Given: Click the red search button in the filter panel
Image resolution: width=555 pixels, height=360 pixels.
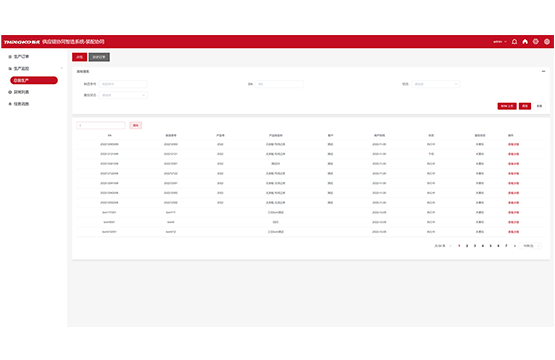Looking at the screenshot, I should pyautogui.click(x=525, y=106).
